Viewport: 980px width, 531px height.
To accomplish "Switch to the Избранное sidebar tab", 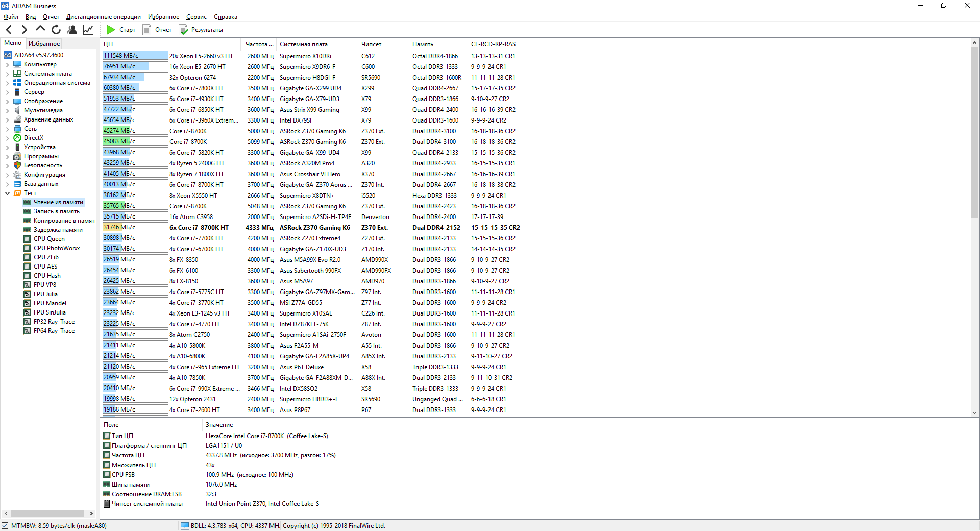I will pyautogui.click(x=44, y=44).
